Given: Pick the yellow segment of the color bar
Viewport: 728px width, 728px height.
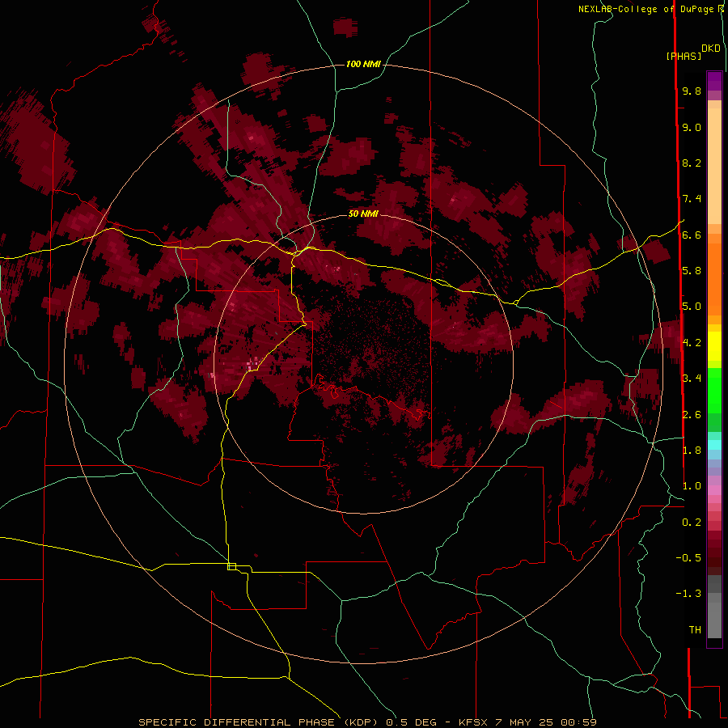Looking at the screenshot, I should [x=714, y=346].
